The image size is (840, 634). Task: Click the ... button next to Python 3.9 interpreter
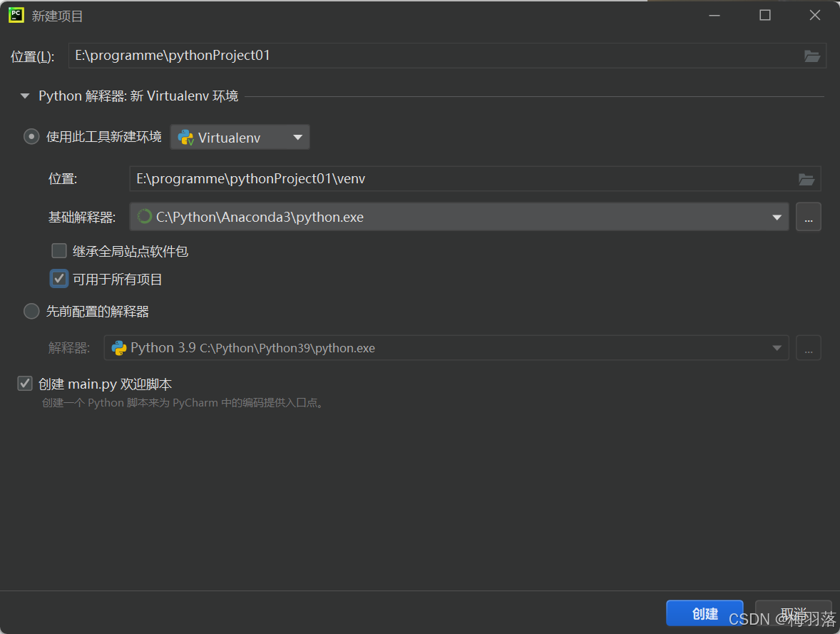click(809, 348)
